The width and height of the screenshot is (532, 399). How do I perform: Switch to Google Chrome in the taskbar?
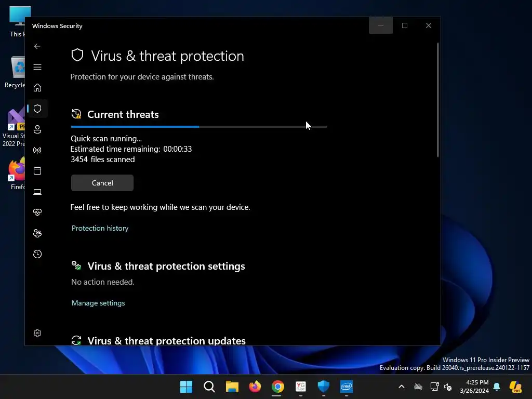[x=277, y=387]
